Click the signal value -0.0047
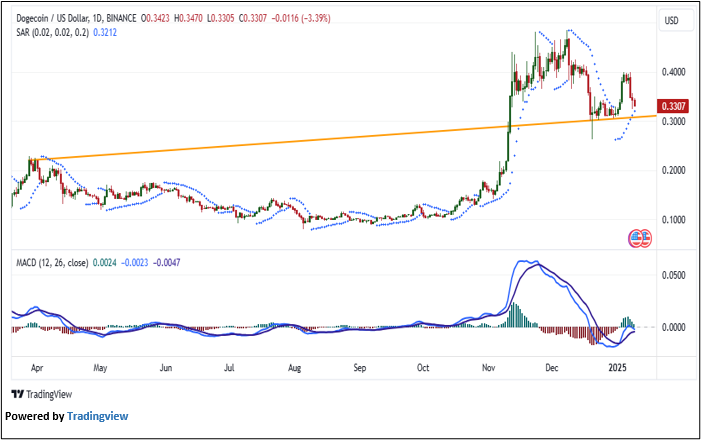Image resolution: width=701 pixels, height=440 pixels. pyautogui.click(x=167, y=263)
